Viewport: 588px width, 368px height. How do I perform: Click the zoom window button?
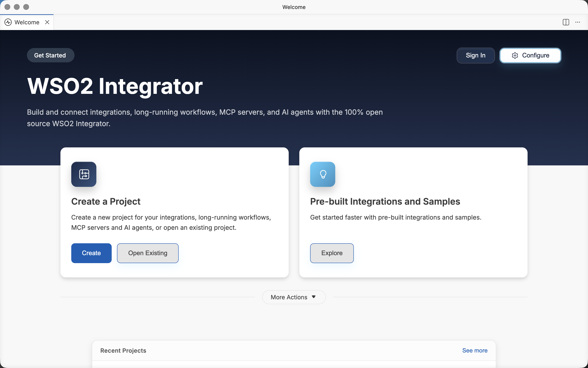(26, 7)
